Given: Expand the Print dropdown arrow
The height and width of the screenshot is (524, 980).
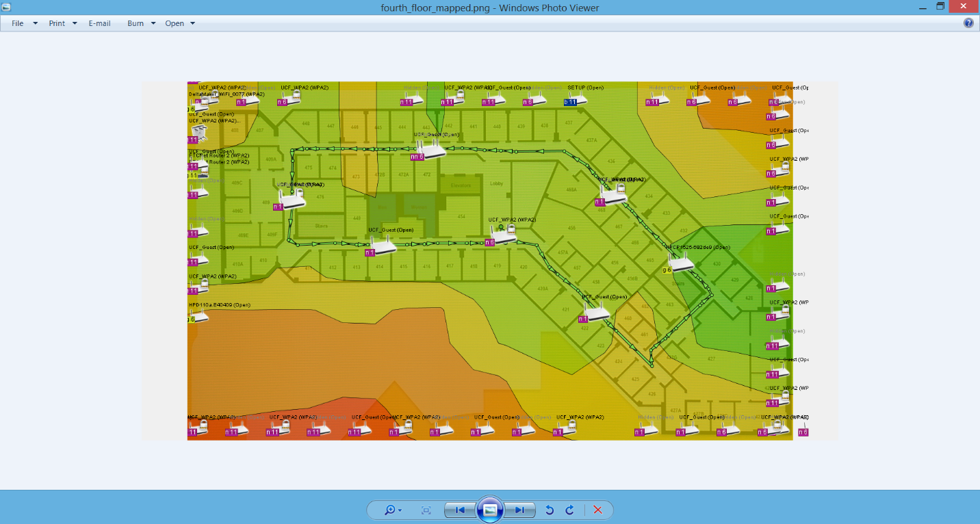Looking at the screenshot, I should pos(75,23).
